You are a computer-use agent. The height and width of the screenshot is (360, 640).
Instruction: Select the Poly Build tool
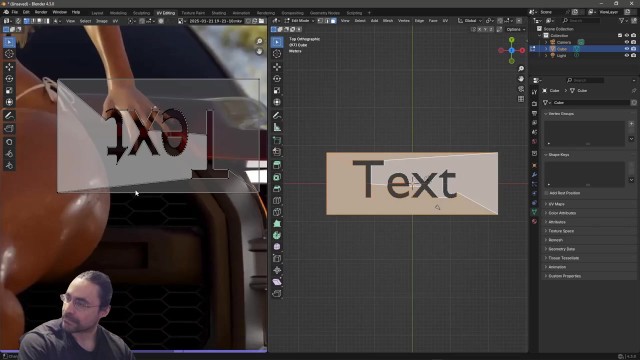coord(277,224)
